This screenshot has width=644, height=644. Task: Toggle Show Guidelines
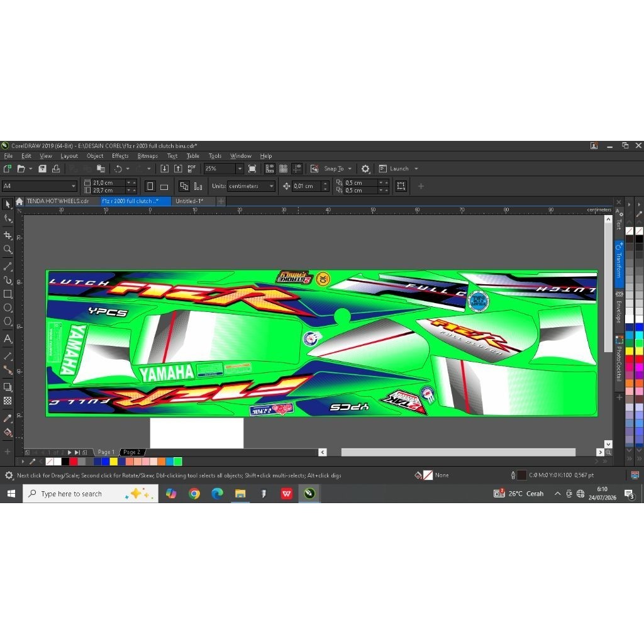(297, 169)
